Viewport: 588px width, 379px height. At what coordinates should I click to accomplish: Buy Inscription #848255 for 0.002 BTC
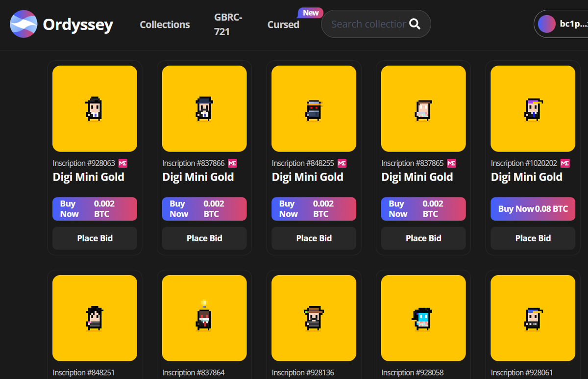(x=314, y=209)
